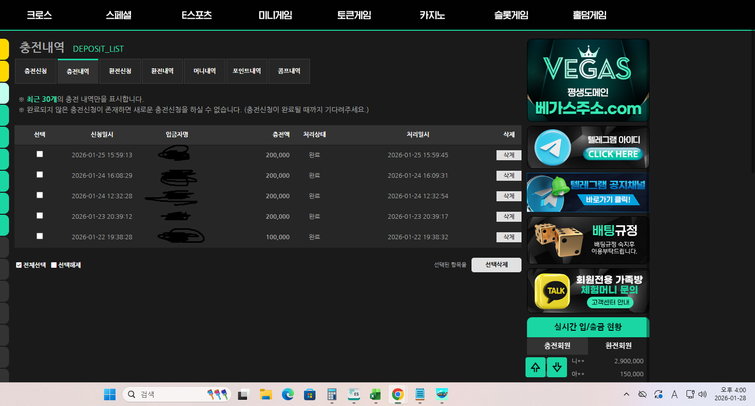Tick the 선택해제 checkbox
Image resolution: width=755 pixels, height=406 pixels.
click(53, 265)
